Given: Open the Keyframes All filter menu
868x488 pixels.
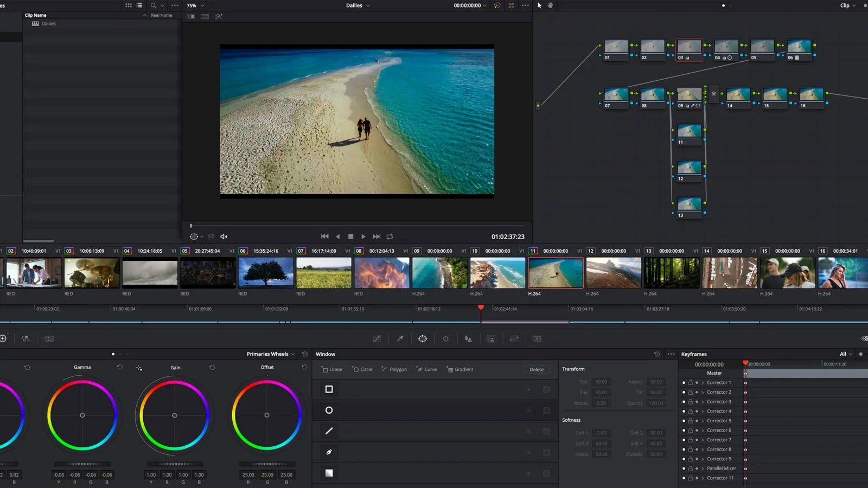Looking at the screenshot, I should pos(846,354).
